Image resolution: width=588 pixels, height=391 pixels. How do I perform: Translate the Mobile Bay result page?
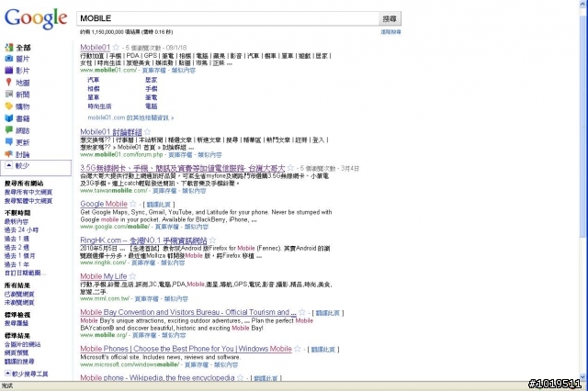(328, 313)
